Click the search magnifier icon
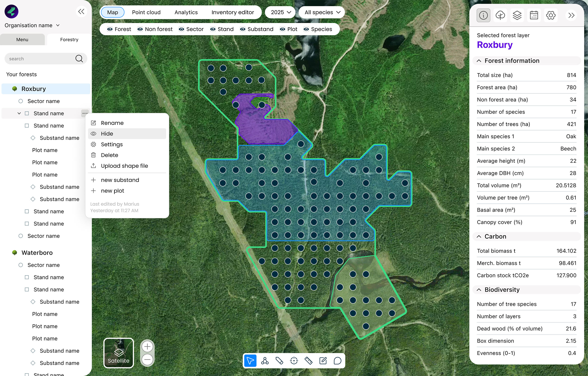588x376 pixels. (x=79, y=59)
